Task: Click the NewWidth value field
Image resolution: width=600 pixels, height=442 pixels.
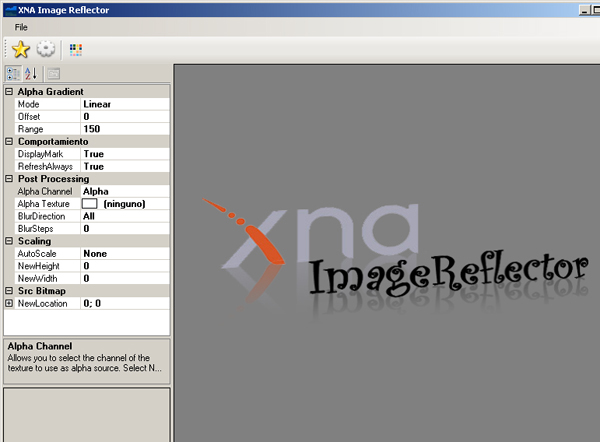Action: [x=125, y=279]
